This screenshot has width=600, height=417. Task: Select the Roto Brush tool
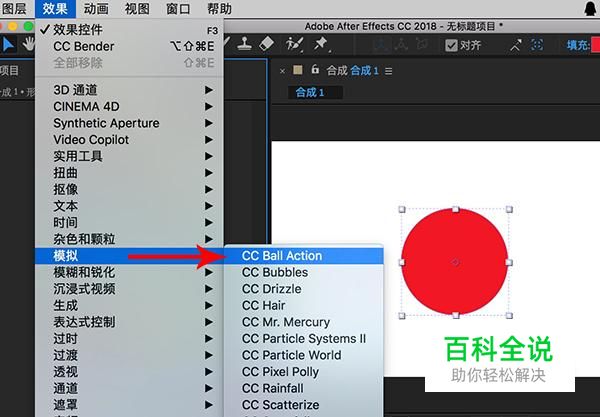coord(295,44)
